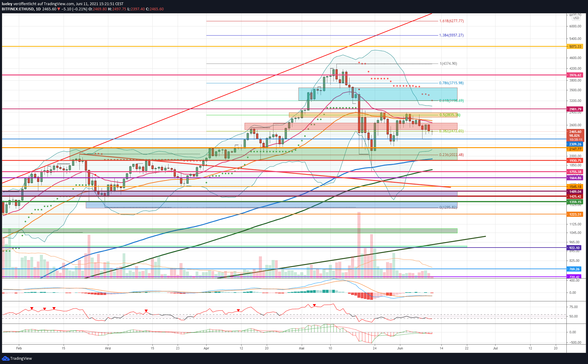Click the Apr date on time axis
Image resolution: width=588 pixels, height=364 pixels.
coord(206,348)
